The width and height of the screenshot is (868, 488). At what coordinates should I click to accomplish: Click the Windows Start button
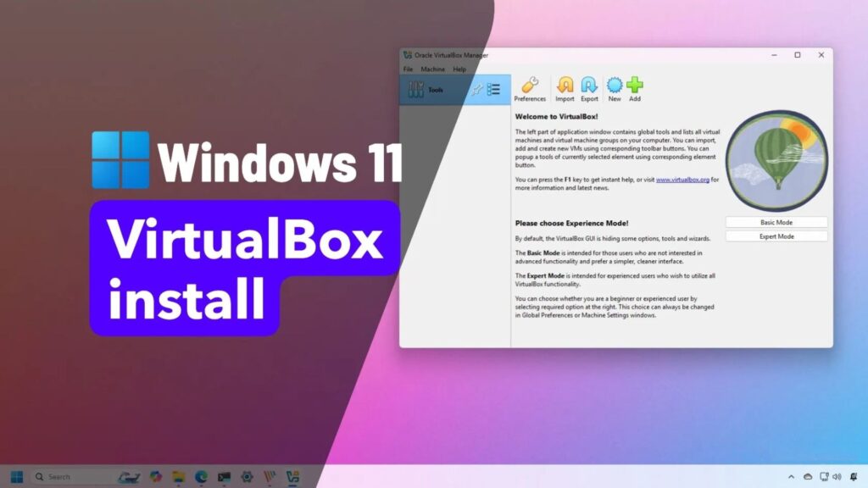click(16, 477)
